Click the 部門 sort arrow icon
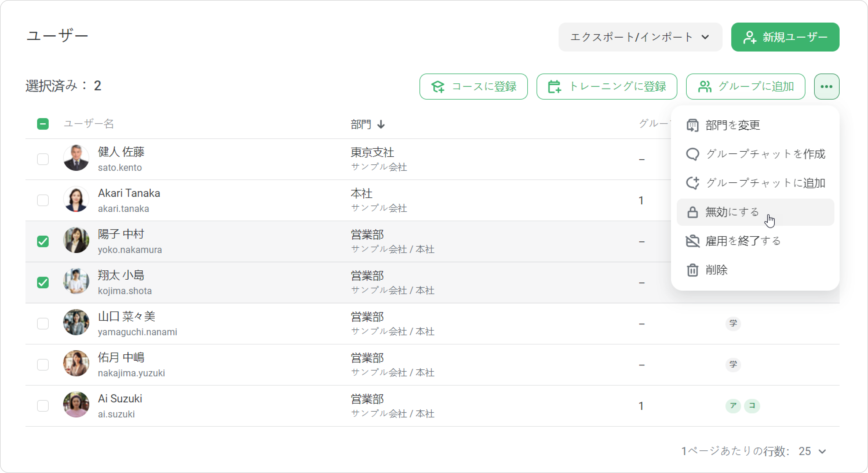This screenshot has width=868, height=473. tap(381, 124)
